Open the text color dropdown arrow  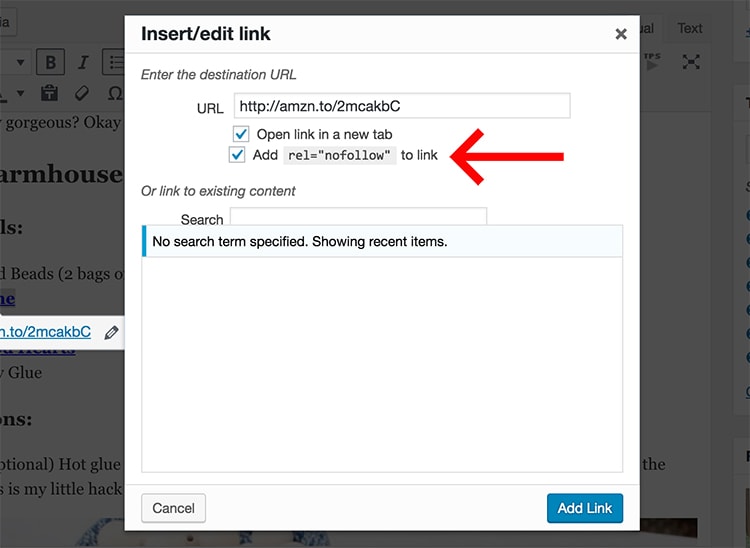[x=21, y=93]
